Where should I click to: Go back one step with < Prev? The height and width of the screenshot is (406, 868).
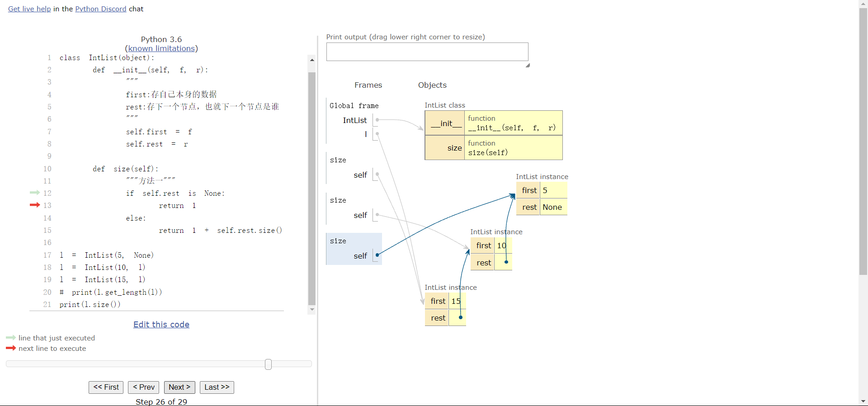click(x=143, y=387)
